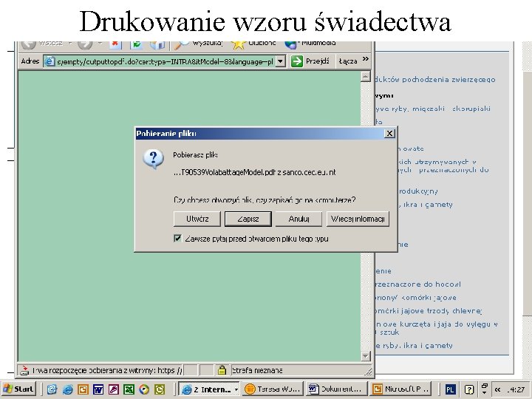
Task: Click the download icon in status bar
Action: (24, 370)
